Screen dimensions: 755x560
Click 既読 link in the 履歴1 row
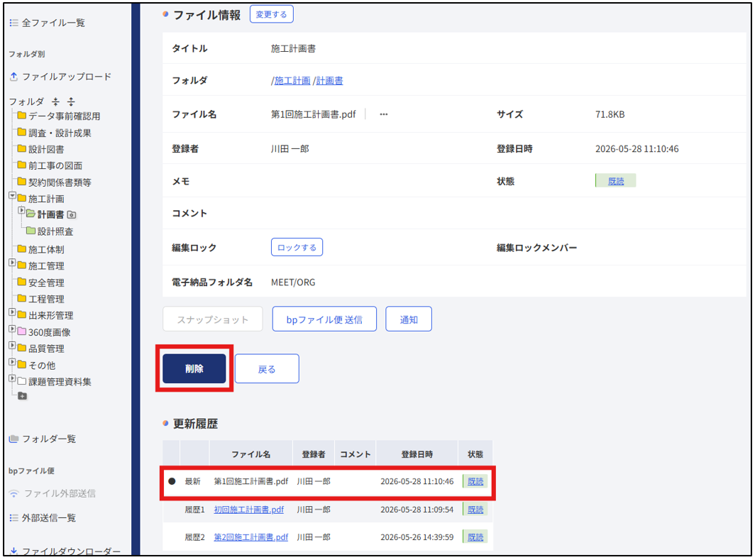point(475,510)
